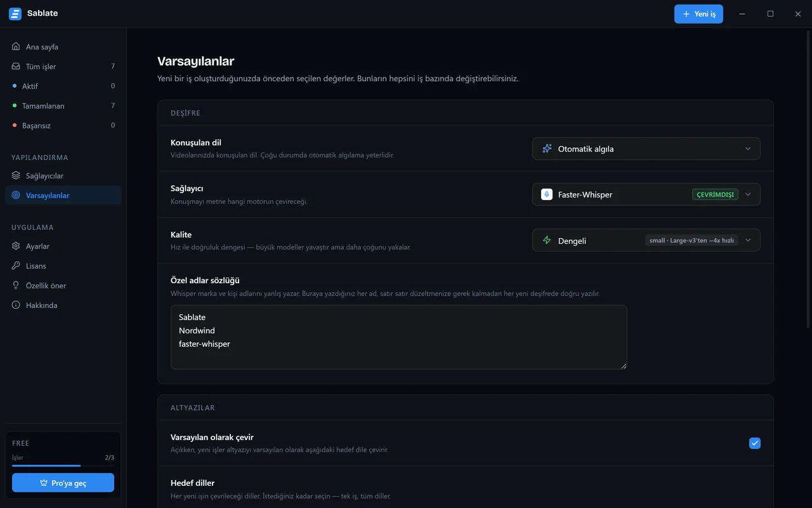Click the DEŞİFRE section header

(185, 113)
